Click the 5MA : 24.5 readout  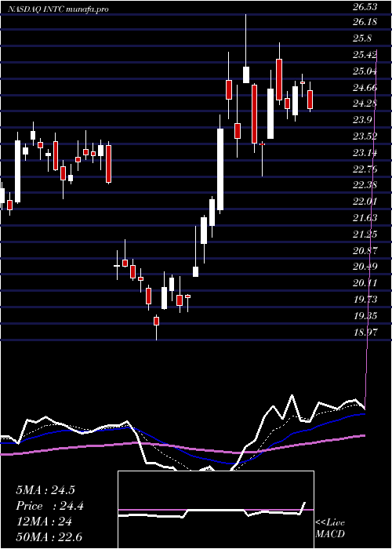click(45, 490)
